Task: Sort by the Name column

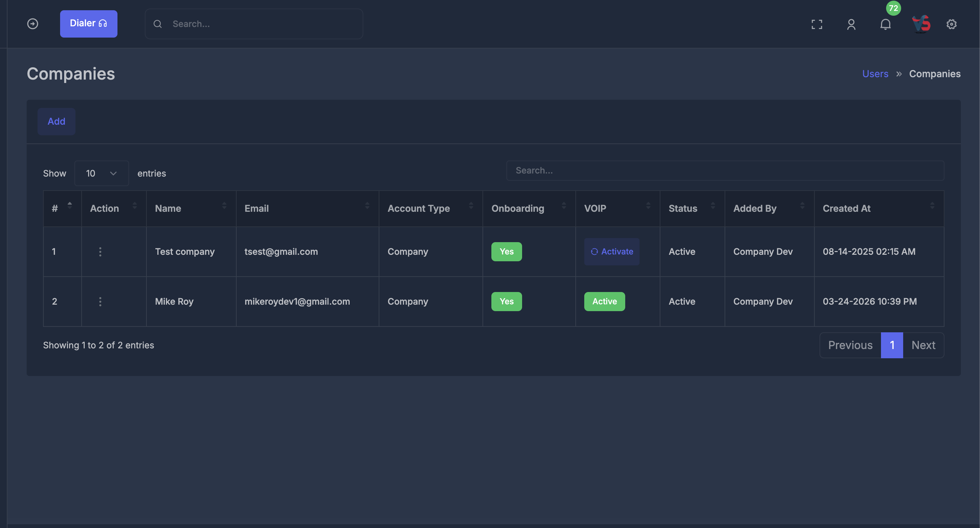Action: (x=191, y=208)
